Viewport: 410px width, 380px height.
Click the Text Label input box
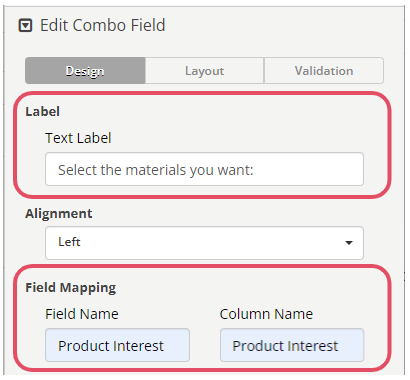(x=204, y=169)
